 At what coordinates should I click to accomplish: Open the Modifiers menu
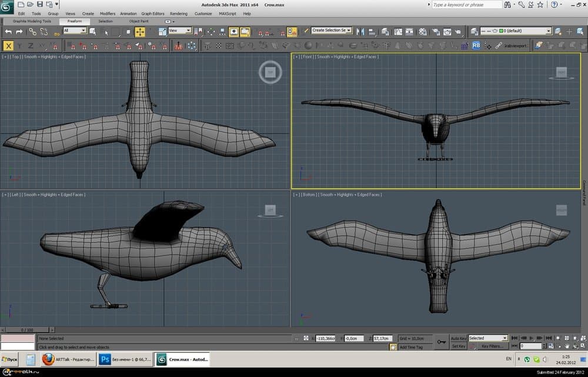[108, 13]
